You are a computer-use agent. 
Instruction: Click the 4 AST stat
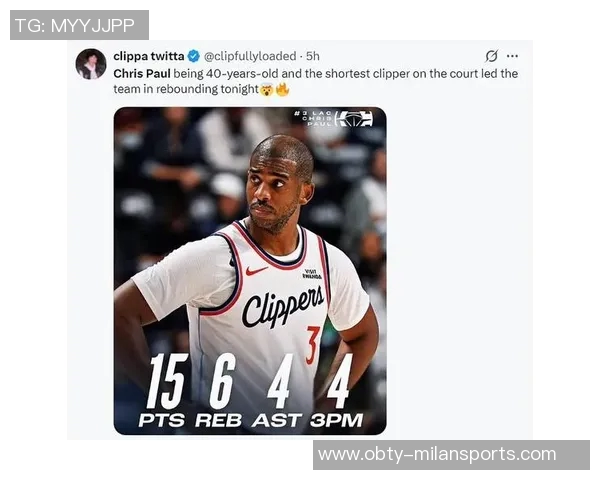277,390
